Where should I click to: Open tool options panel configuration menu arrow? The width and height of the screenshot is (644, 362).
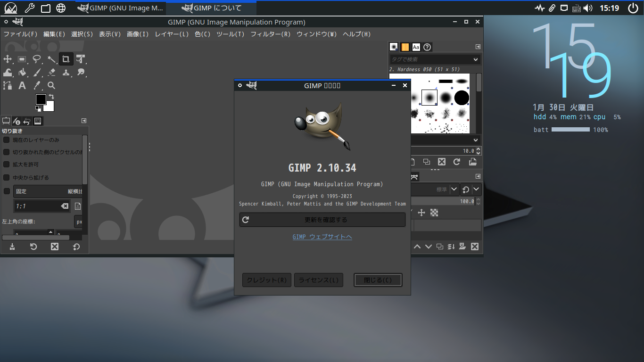coord(84,121)
